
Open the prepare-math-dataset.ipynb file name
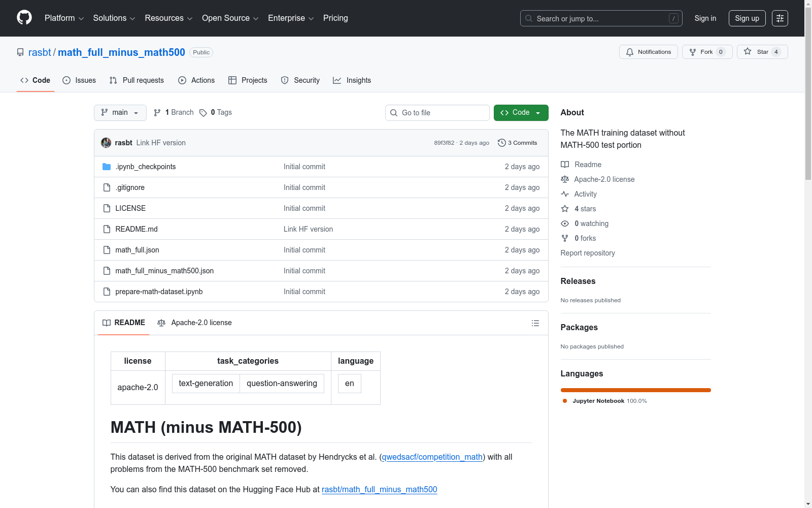pyautogui.click(x=159, y=292)
